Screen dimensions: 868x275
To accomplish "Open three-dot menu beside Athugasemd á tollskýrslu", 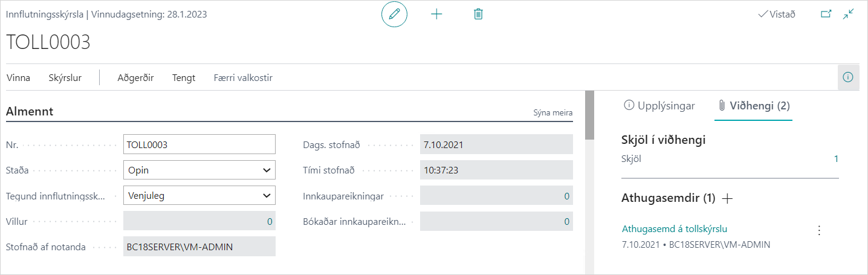I will pos(819,230).
